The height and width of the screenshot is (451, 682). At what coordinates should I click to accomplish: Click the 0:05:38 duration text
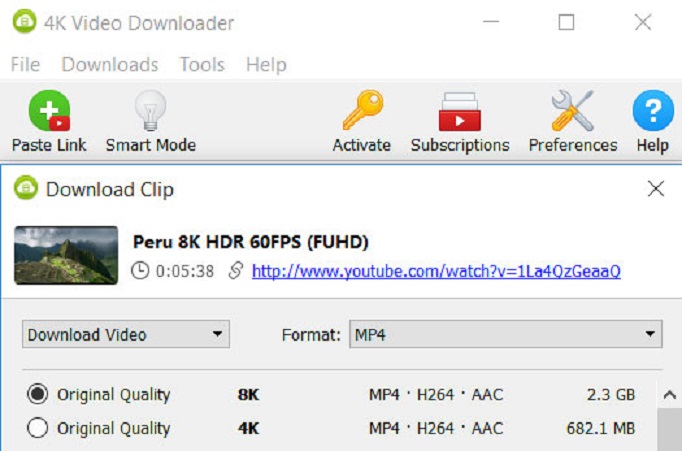(x=185, y=271)
